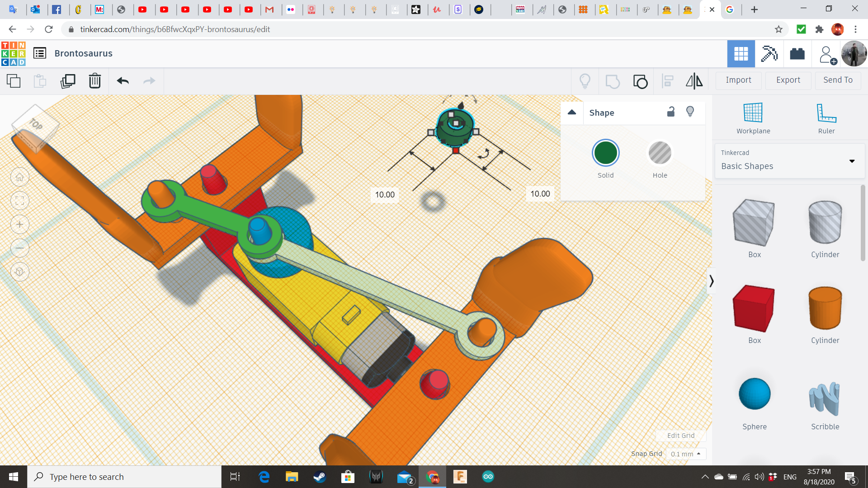Open the Blocks mode (pickaxe) icon

[x=769, y=54]
